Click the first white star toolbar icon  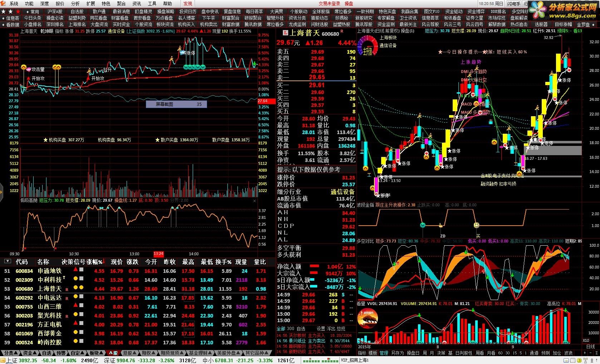(4, 11)
